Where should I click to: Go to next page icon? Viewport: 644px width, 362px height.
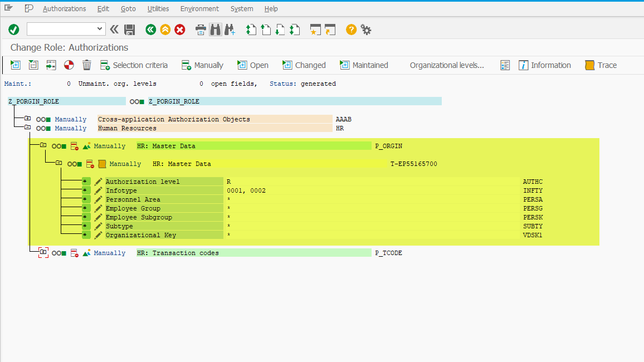click(x=280, y=30)
